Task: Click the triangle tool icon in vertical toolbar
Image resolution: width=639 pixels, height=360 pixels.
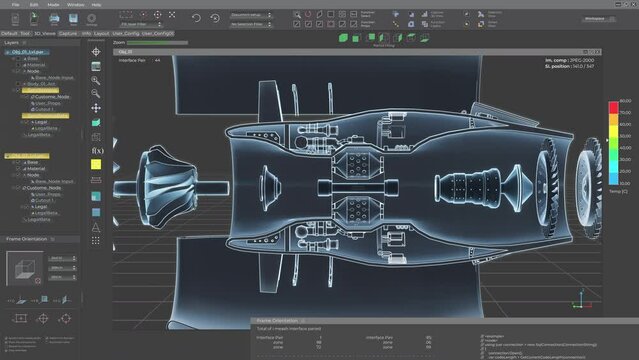Action: 96,227
